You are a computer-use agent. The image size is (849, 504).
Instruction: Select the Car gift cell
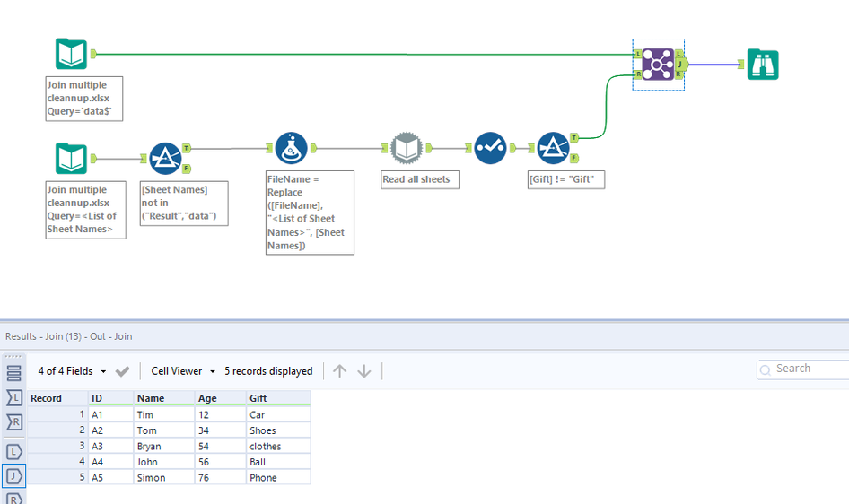click(x=278, y=415)
